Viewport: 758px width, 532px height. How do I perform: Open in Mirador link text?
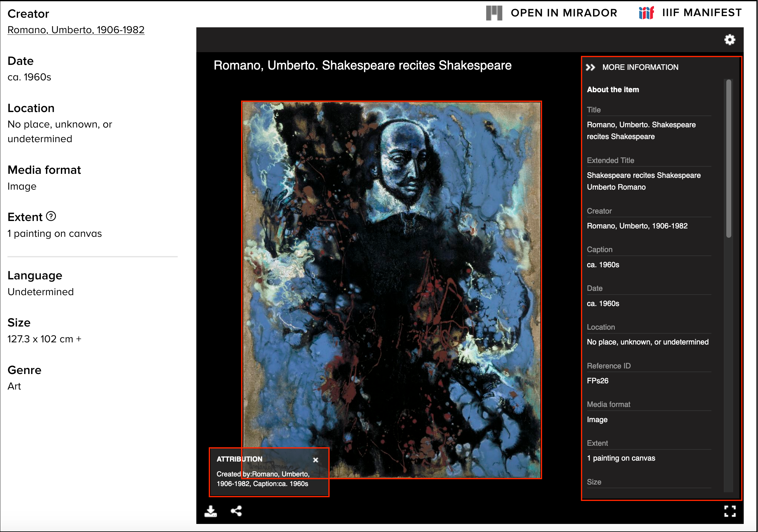[564, 13]
